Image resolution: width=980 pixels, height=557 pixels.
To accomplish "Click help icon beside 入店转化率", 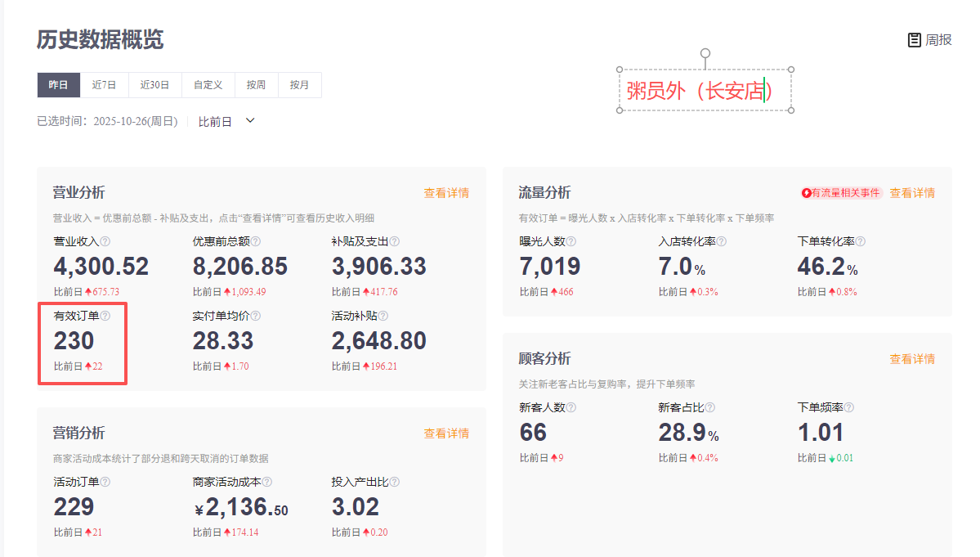I will 722,241.
